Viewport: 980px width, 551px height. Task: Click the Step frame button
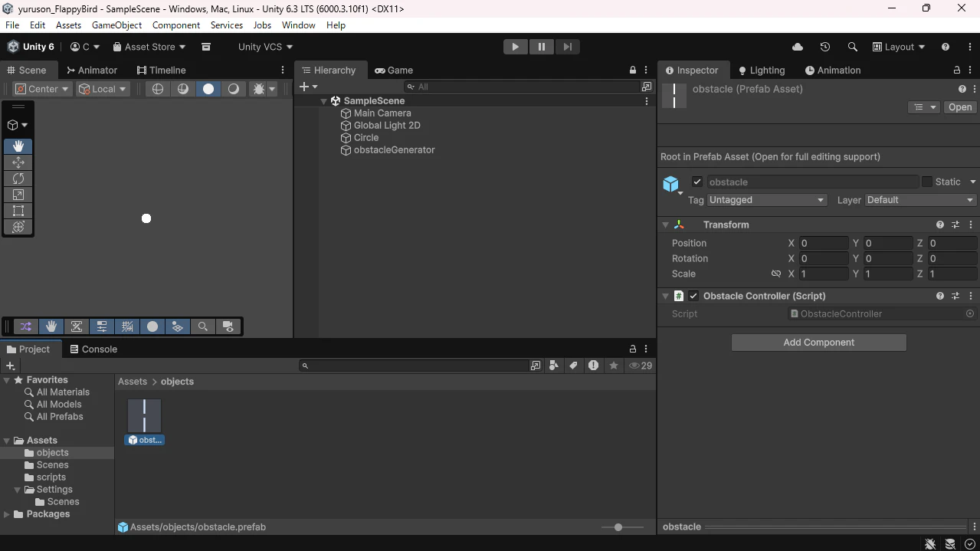pyautogui.click(x=567, y=47)
